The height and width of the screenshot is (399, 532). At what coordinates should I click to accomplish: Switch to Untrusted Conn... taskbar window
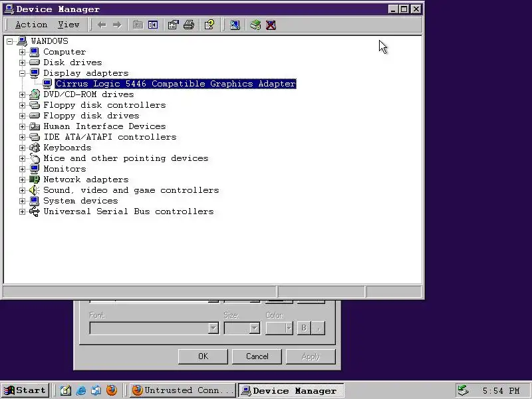182,390
